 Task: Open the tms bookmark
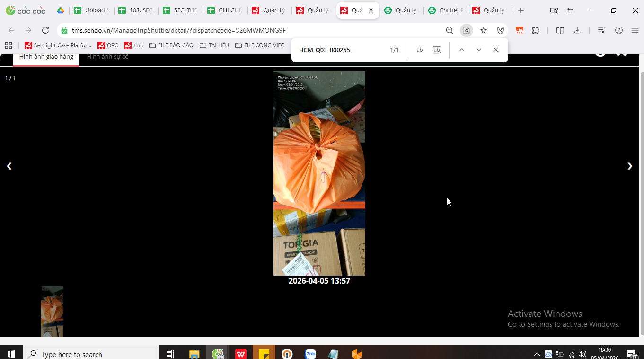tap(133, 45)
